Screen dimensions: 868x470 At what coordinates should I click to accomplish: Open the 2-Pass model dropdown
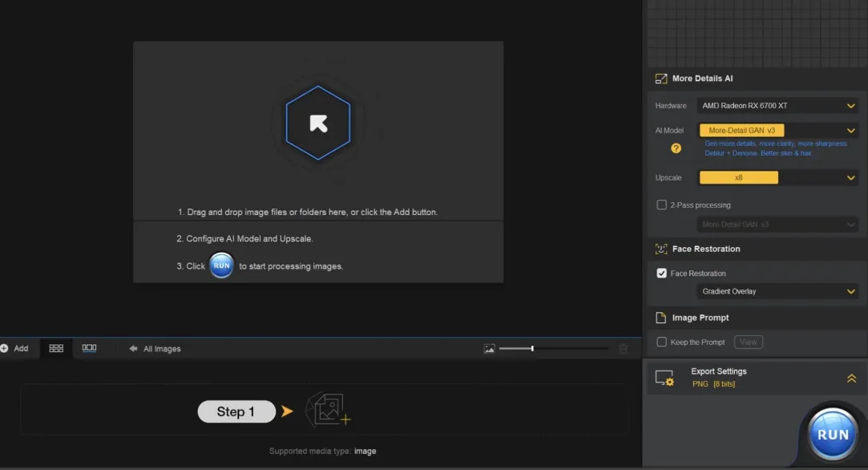pyautogui.click(x=777, y=225)
